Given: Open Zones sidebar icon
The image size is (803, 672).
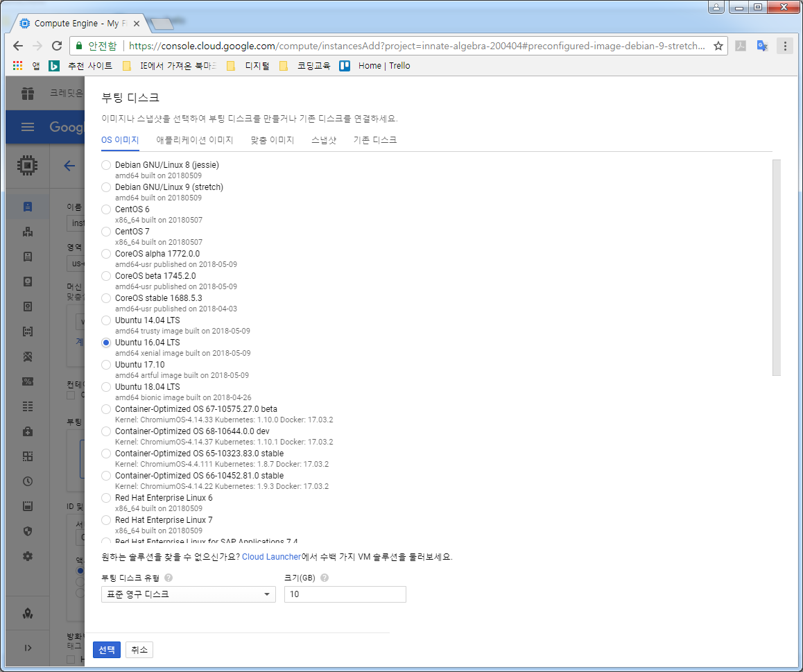Looking at the screenshot, I should click(x=28, y=456).
